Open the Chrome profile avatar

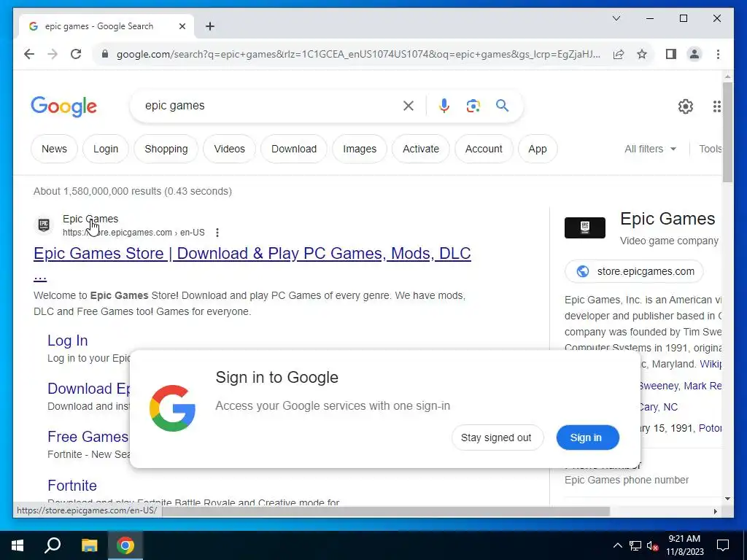click(694, 54)
